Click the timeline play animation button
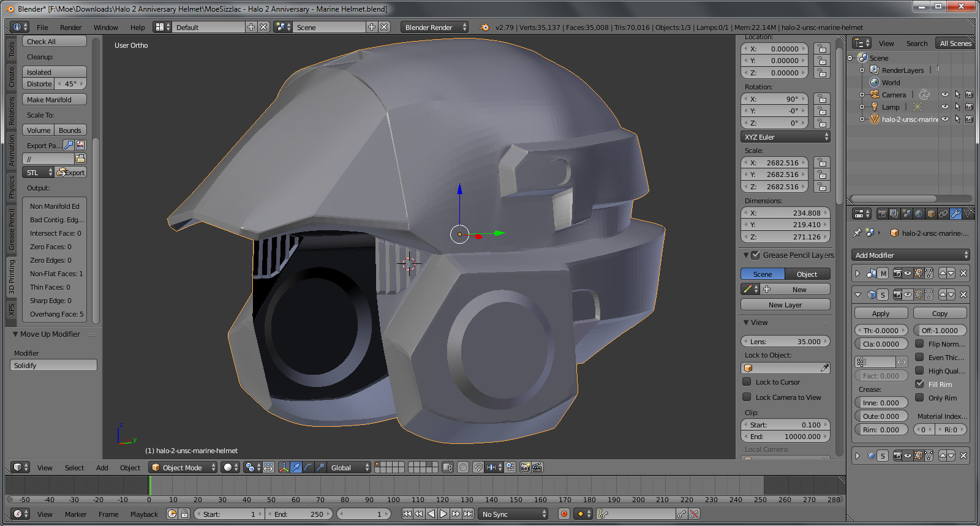 click(x=443, y=514)
